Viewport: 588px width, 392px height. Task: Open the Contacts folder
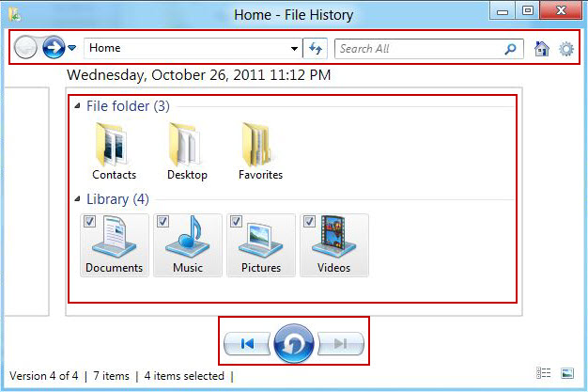[x=114, y=151]
